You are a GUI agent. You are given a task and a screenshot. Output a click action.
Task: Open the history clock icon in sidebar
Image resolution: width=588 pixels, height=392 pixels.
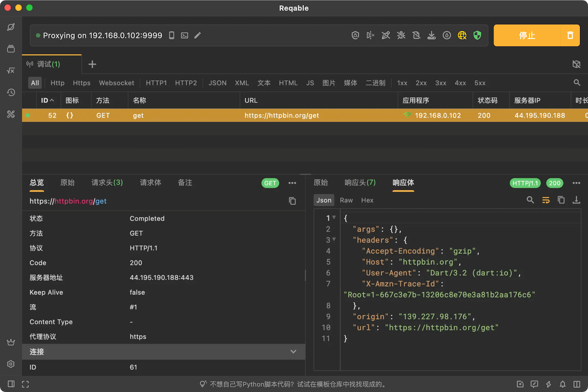click(11, 92)
